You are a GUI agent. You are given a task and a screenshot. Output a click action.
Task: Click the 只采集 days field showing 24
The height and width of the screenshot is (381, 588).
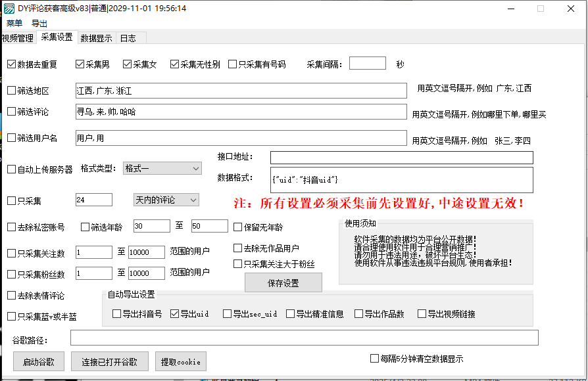(94, 200)
